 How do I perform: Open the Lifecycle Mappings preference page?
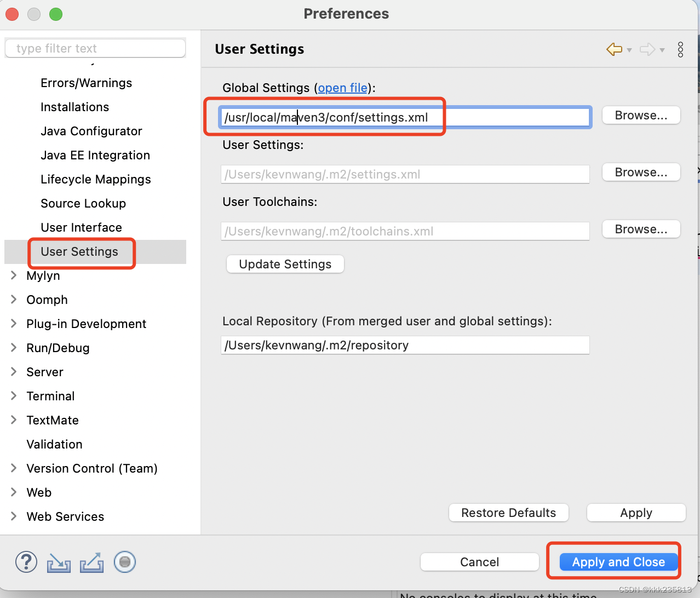95,179
